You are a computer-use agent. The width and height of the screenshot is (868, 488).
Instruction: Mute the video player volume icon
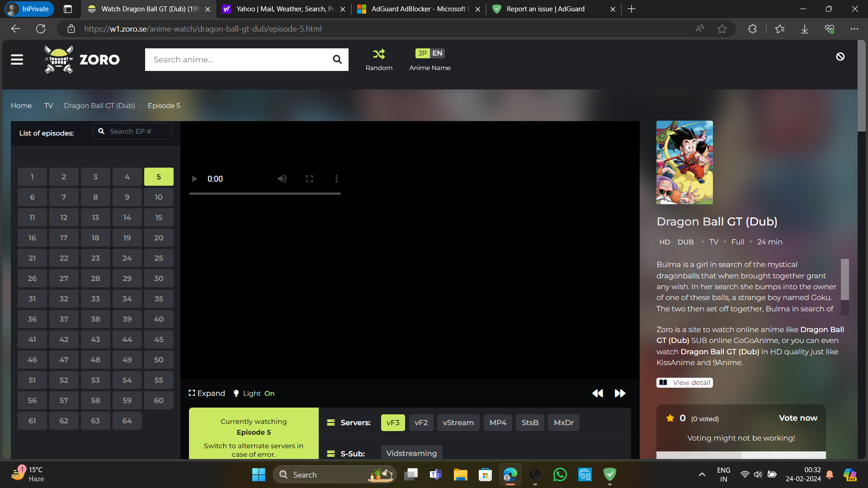click(x=282, y=179)
